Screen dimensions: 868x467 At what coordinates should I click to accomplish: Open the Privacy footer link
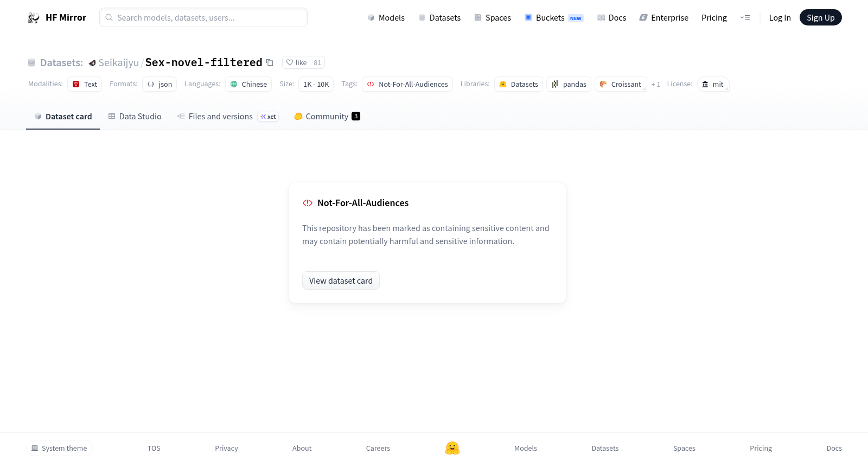click(x=226, y=448)
